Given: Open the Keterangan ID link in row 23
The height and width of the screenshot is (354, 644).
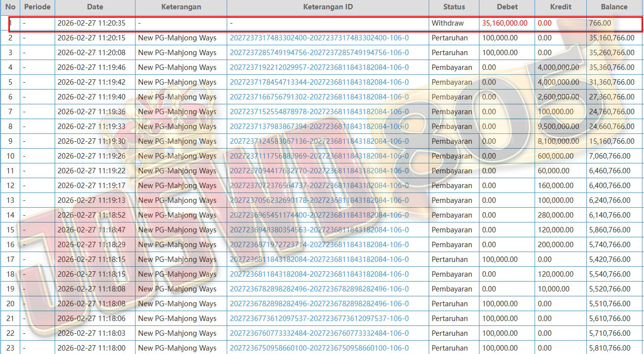Looking at the screenshot, I should [319, 348].
